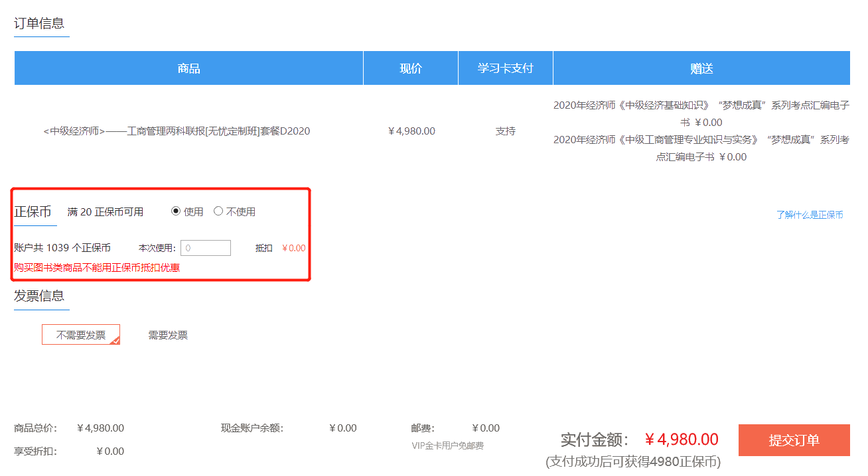The height and width of the screenshot is (476, 868).
Task: Click the 赠送 column header
Action: pos(701,67)
